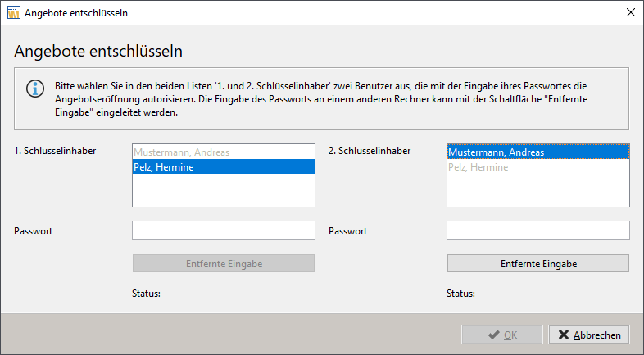Select Mustermann, Andreas as 2. Schlüsselinhaber

click(538, 152)
